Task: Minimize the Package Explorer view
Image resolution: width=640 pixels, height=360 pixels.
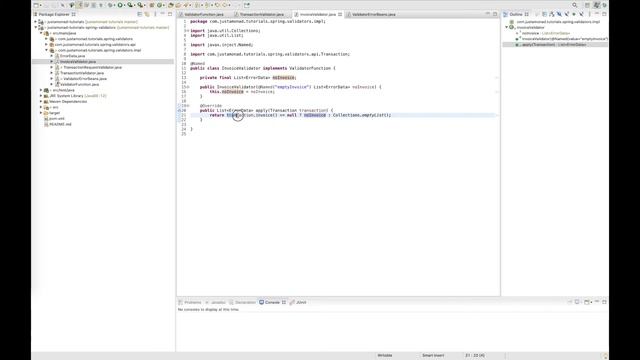Action: 162,14
